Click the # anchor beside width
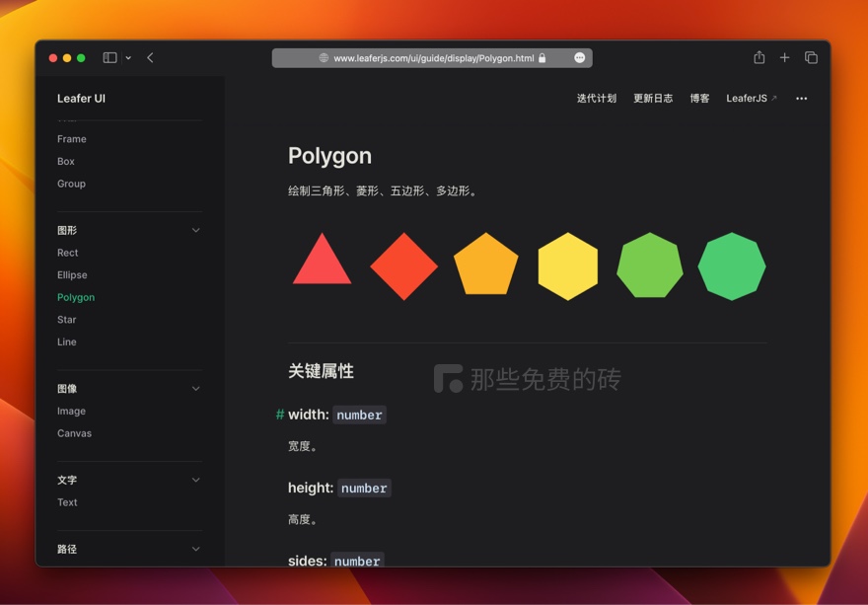This screenshot has height=605, width=868. point(280,415)
